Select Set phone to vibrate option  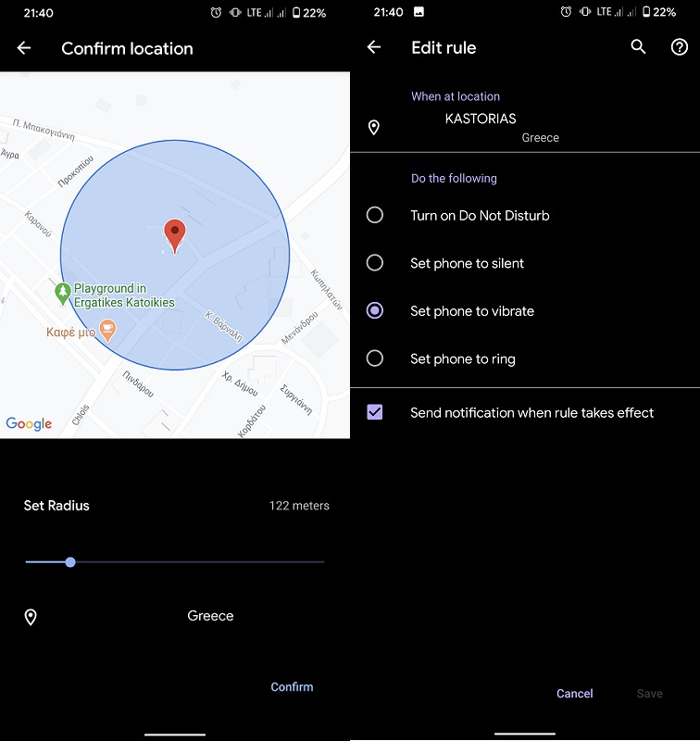coord(525,311)
